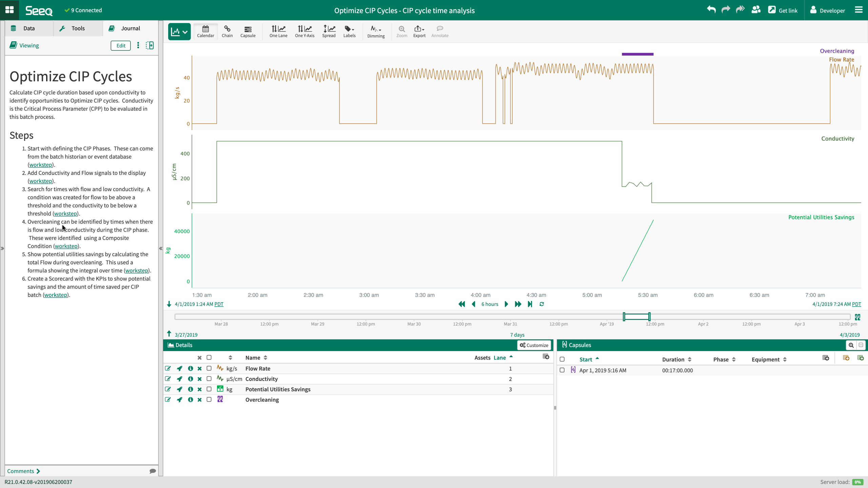Check the Overcleaning row checkbox
The height and width of the screenshot is (488, 868).
pyautogui.click(x=209, y=400)
